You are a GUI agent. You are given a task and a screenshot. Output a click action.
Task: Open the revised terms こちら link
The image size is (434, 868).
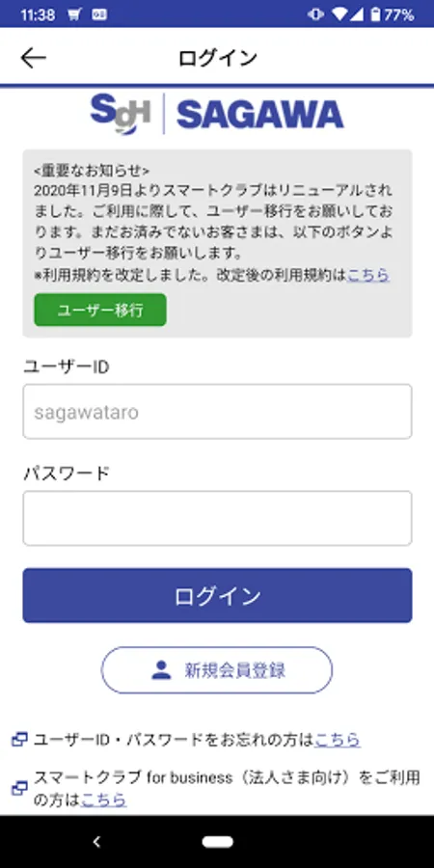pyautogui.click(x=368, y=275)
